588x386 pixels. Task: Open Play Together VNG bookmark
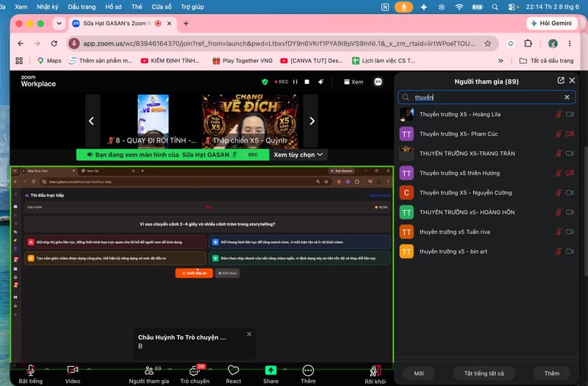pos(243,60)
